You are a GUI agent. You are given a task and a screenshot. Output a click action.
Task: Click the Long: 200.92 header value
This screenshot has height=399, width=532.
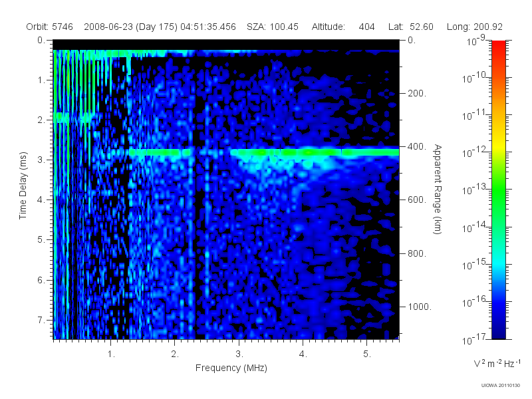click(x=475, y=27)
